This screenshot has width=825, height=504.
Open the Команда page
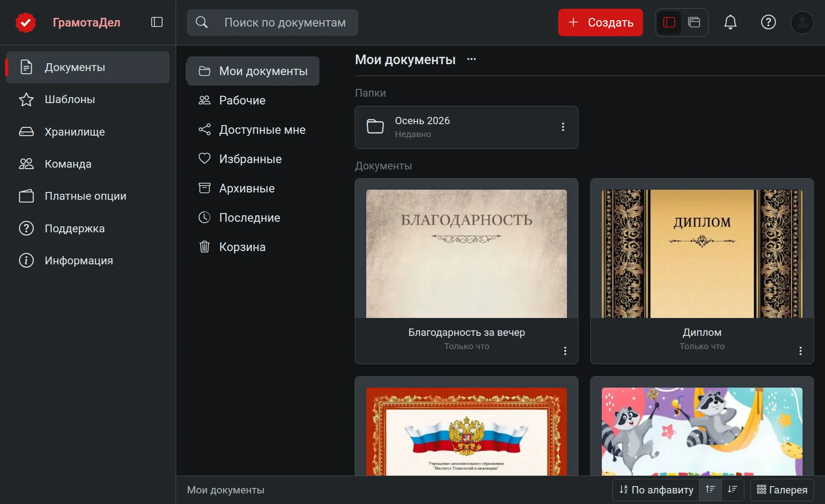coord(88,164)
